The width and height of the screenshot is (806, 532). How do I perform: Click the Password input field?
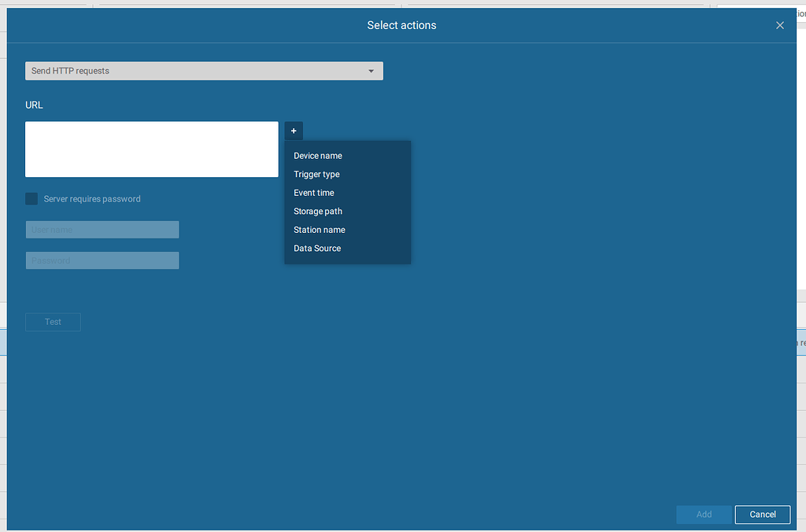[102, 260]
